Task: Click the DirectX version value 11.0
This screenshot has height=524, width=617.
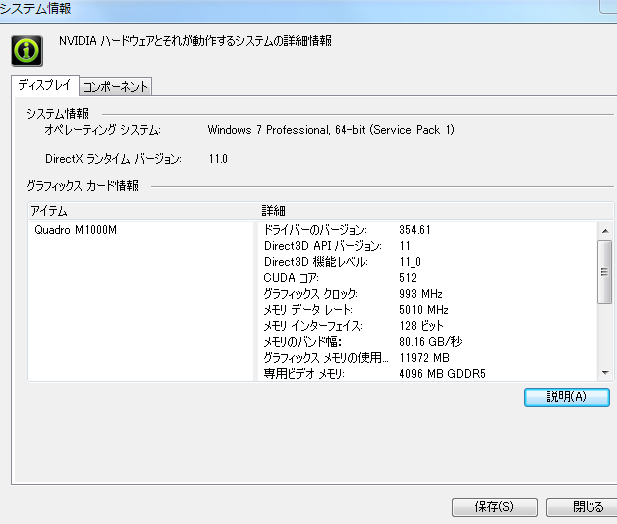Action: (x=218, y=159)
